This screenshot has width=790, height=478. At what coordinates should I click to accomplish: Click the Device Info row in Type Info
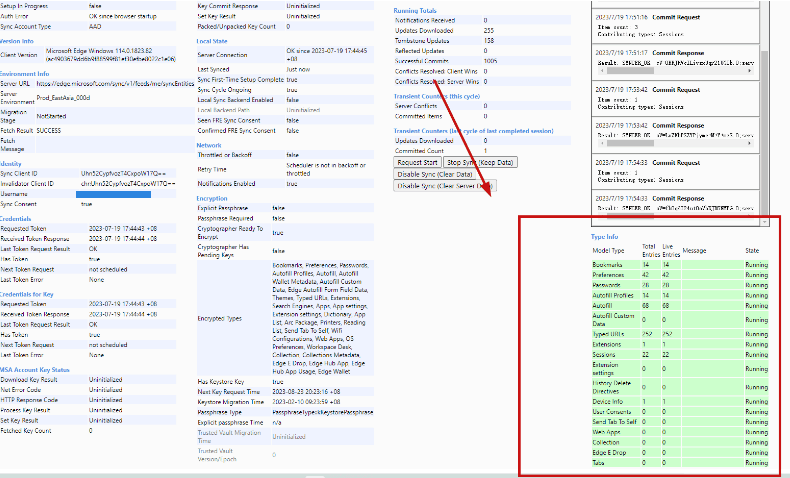coord(680,401)
